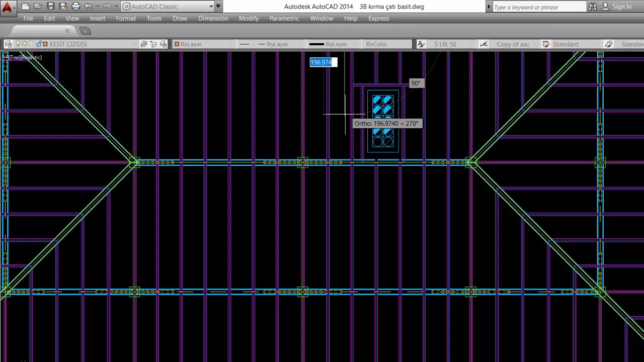Open the Format menu
This screenshot has height=362, width=644.
point(126,18)
